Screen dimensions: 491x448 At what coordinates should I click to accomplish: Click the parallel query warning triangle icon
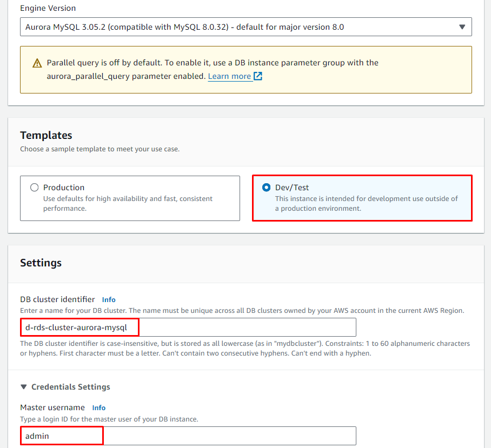point(37,63)
